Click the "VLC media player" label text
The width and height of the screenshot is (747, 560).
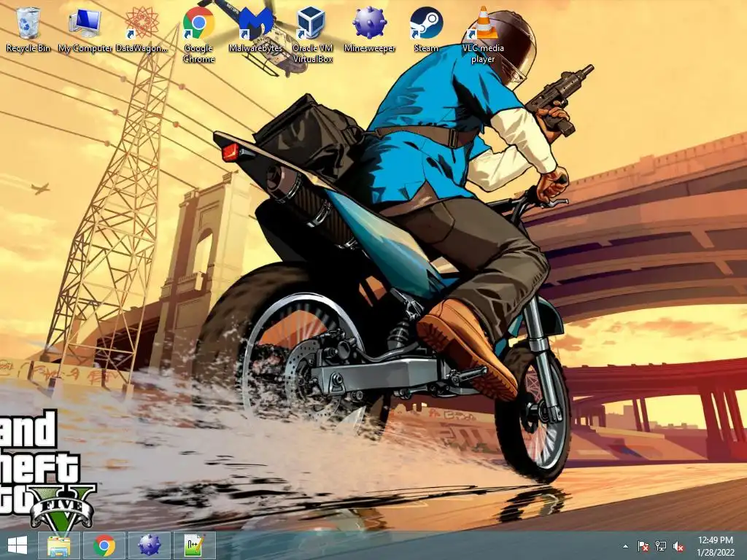483,53
